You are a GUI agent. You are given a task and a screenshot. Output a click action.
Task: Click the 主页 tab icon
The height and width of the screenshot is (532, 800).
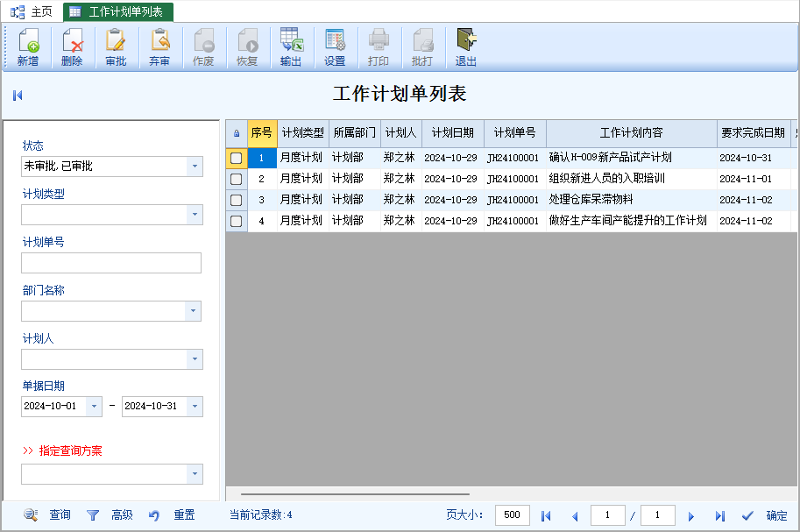click(x=18, y=11)
